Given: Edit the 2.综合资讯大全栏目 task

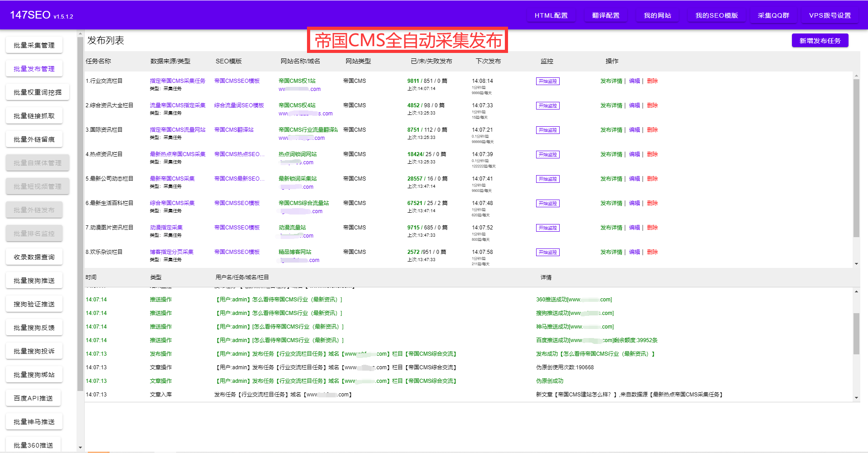Looking at the screenshot, I should [634, 105].
